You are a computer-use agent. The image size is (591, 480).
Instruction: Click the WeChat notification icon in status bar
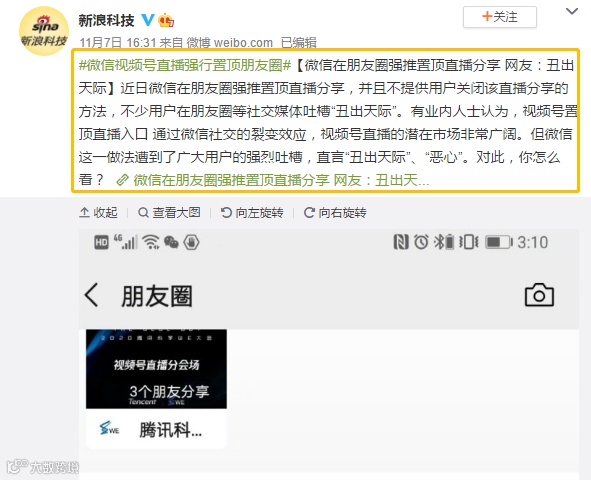[171, 242]
